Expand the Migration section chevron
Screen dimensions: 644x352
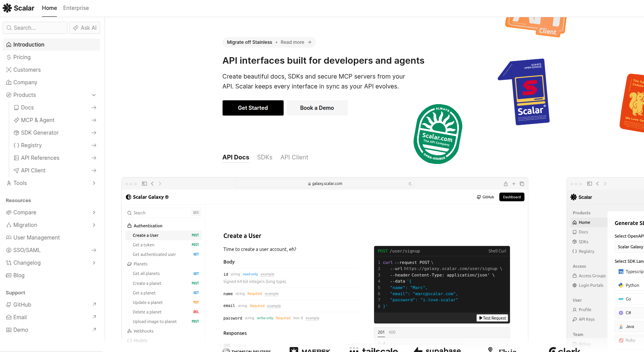[x=94, y=225]
